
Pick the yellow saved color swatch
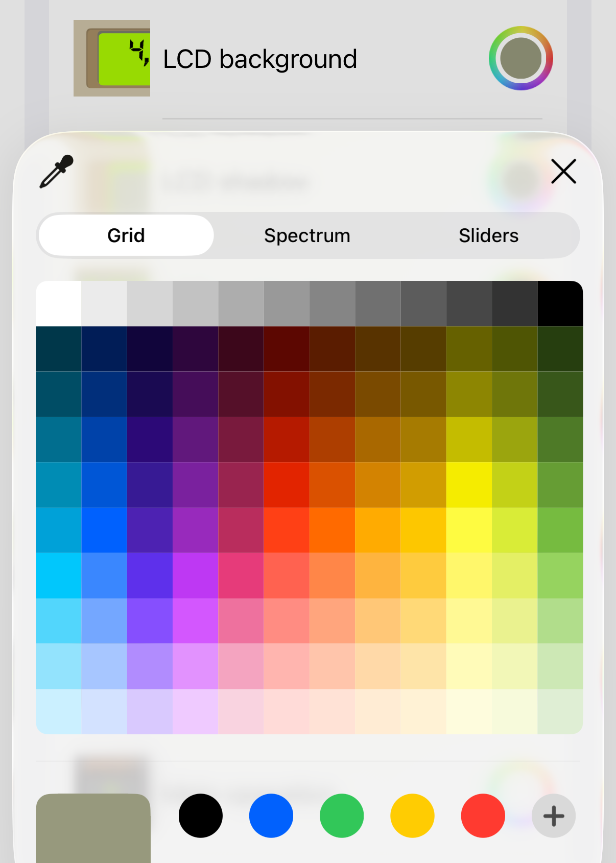412,816
